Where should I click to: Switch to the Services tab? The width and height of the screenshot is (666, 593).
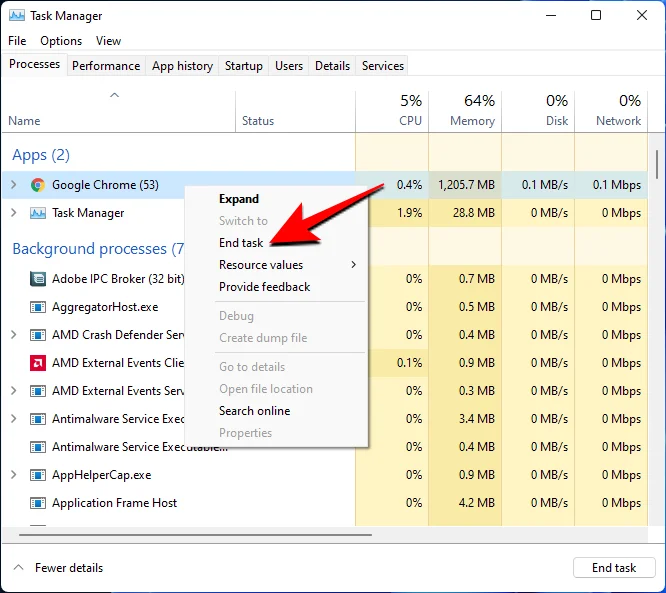coord(383,66)
